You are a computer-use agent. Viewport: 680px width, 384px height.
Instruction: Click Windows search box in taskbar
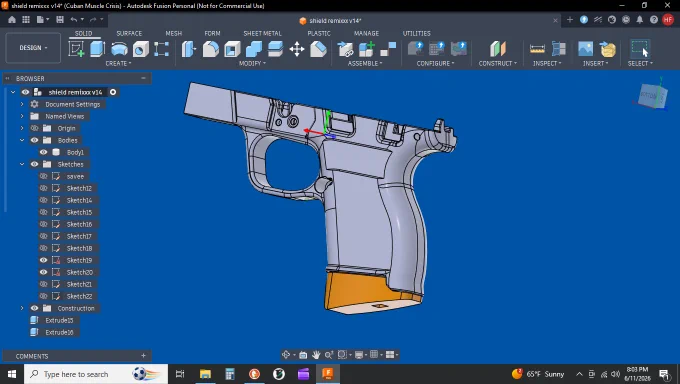96,374
